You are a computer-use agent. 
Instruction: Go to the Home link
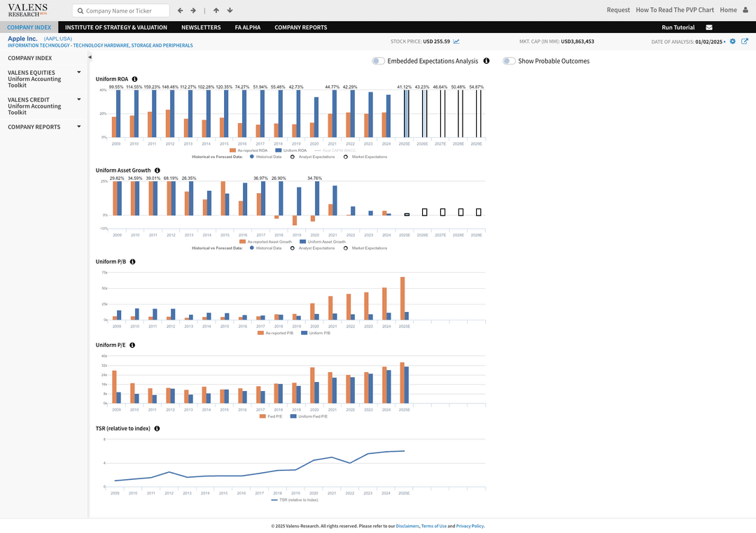(728, 10)
